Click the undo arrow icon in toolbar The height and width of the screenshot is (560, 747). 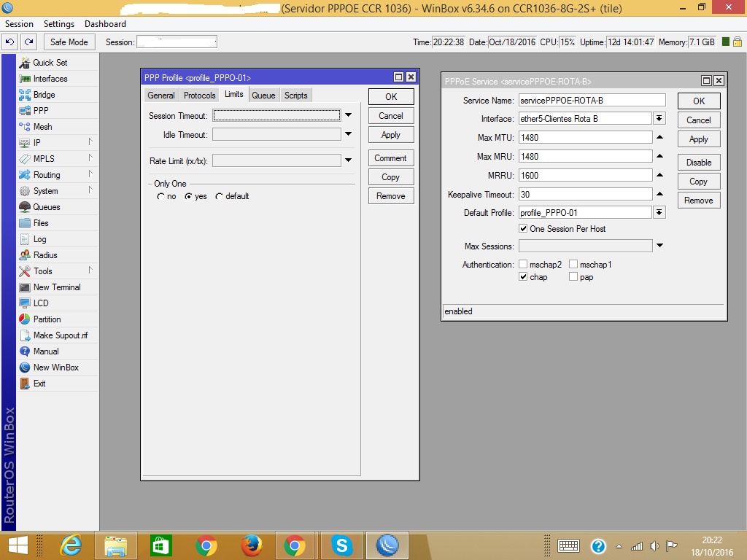pos(10,42)
